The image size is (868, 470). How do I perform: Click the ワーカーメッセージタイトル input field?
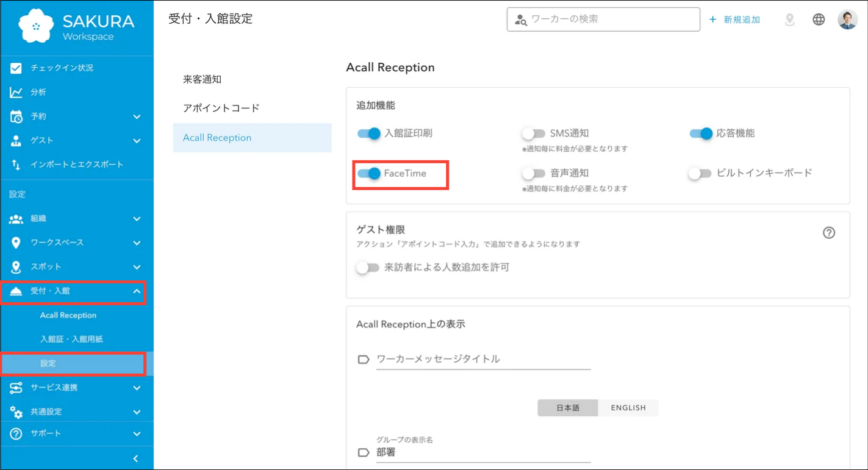[x=483, y=359]
